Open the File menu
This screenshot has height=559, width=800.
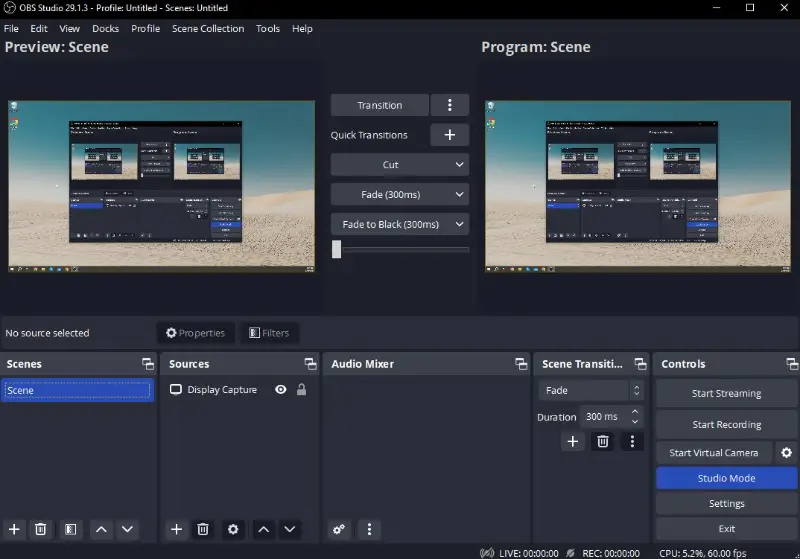tap(11, 29)
